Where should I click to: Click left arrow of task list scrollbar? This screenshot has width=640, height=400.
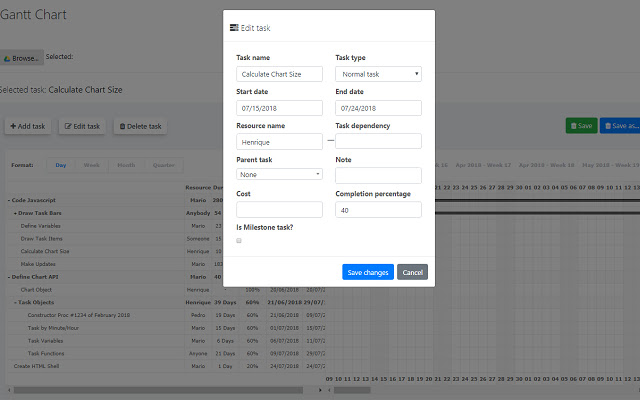coord(9,390)
